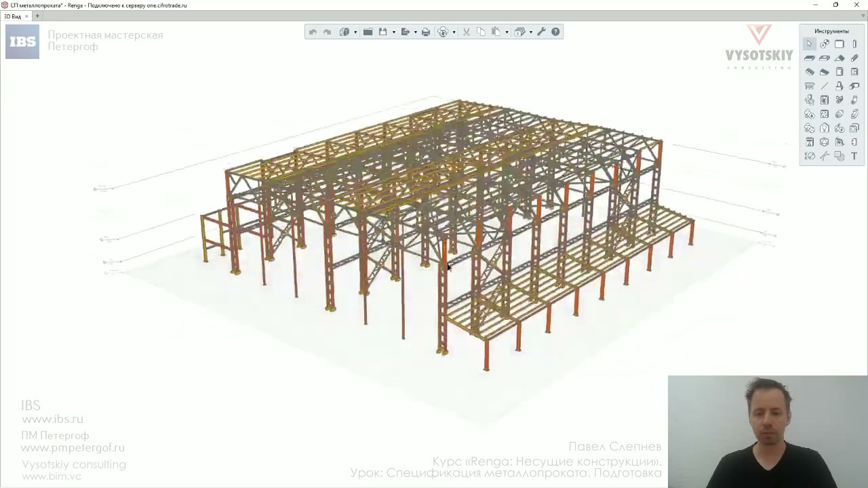The height and width of the screenshot is (488, 868).
Task: Choose the Text (T) tool
Action: pos(854,156)
